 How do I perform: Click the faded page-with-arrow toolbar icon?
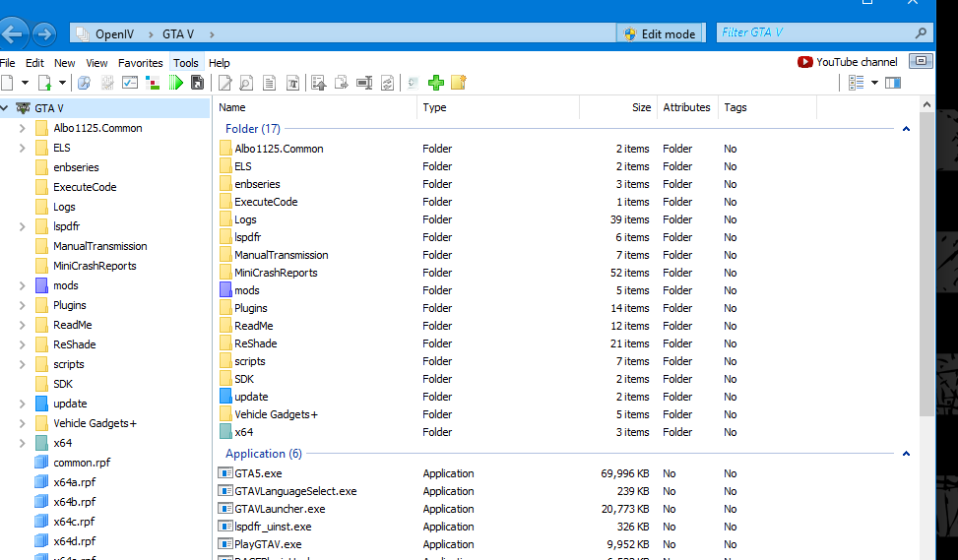pos(413,83)
